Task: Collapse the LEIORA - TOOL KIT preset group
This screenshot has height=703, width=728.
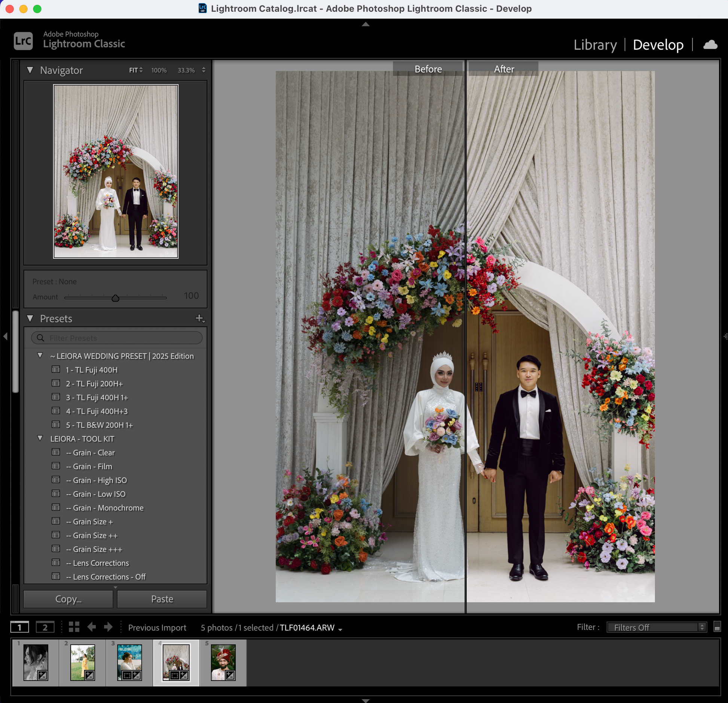Action: coord(40,438)
